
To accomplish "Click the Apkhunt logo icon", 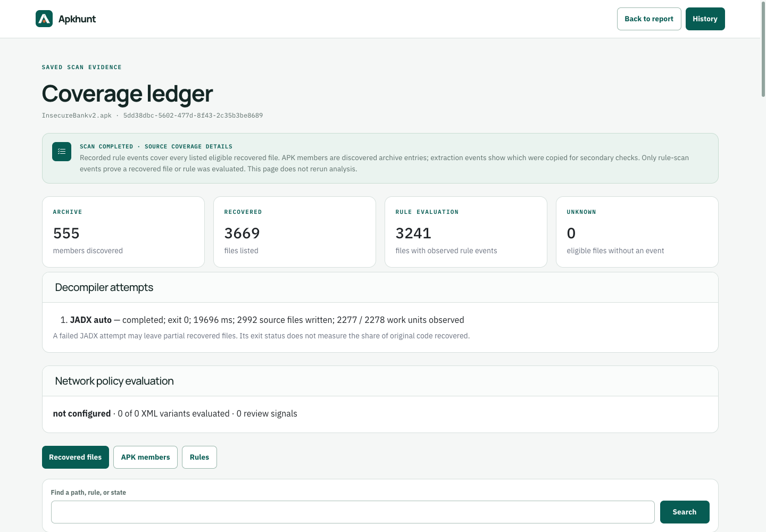I will click(x=44, y=19).
